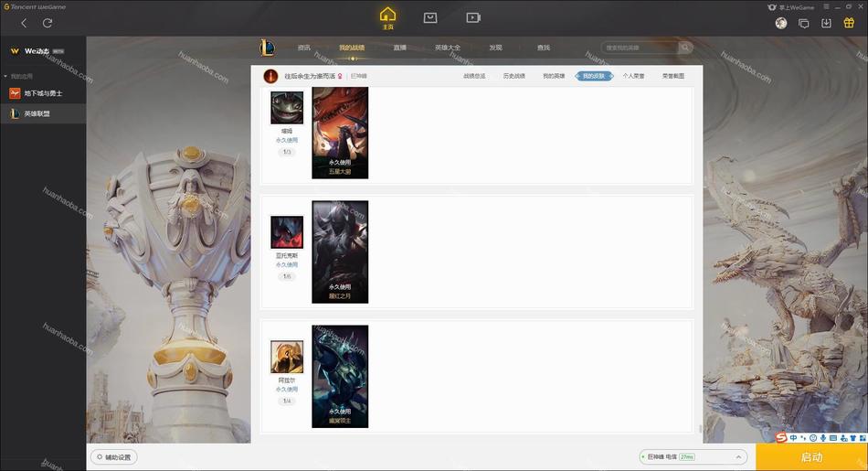Open the Home (主页) section
The width and height of the screenshot is (868, 471).
(x=387, y=18)
